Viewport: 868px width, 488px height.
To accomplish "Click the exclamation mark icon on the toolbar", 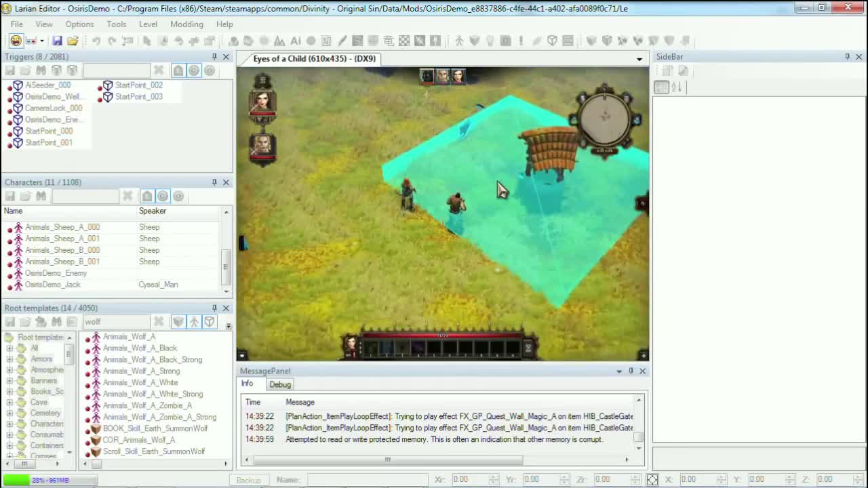I will tap(520, 41).
